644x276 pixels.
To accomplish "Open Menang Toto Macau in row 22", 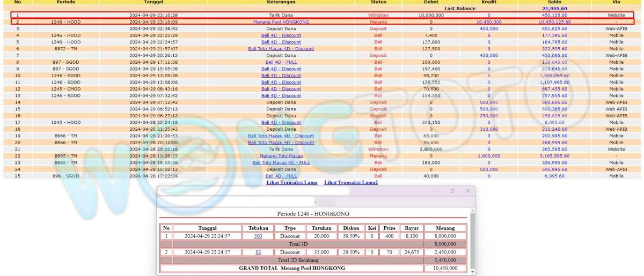I will coord(281,156).
